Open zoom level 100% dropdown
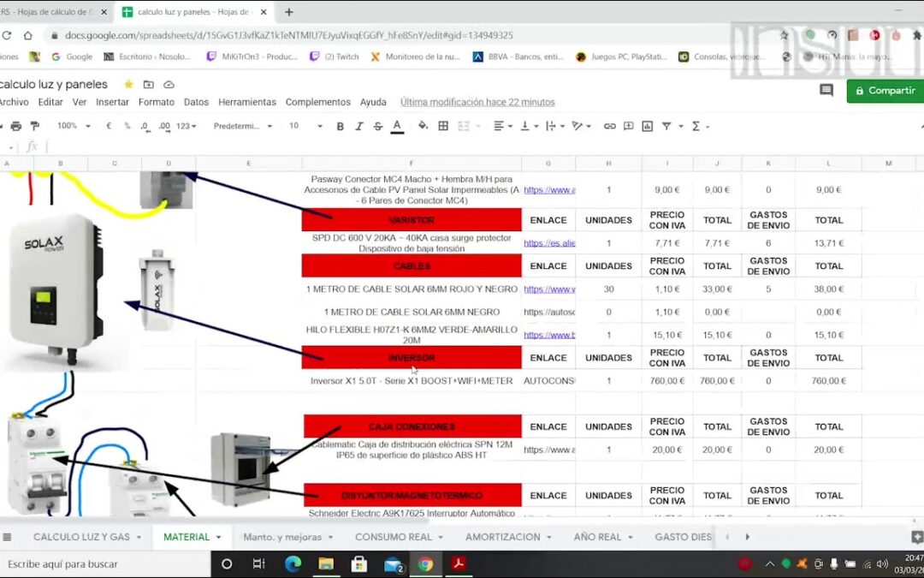Screen dimensions: 924x578 74,126
